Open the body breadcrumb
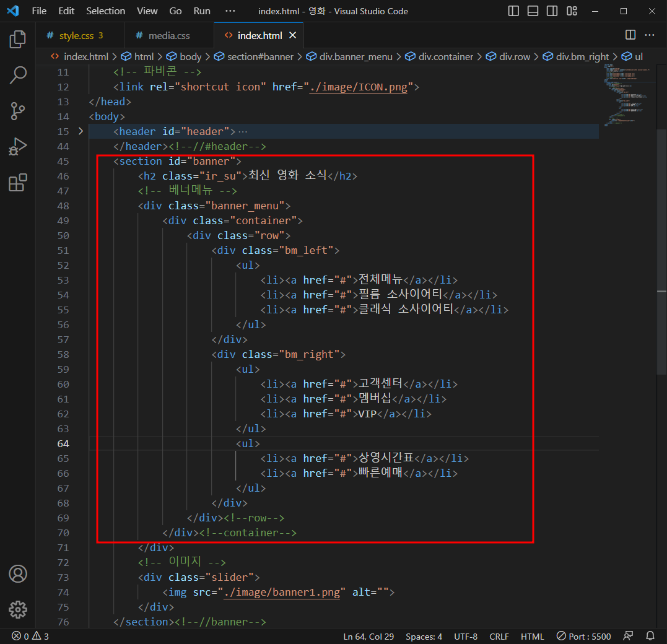This screenshot has width=667, height=644. point(184,56)
